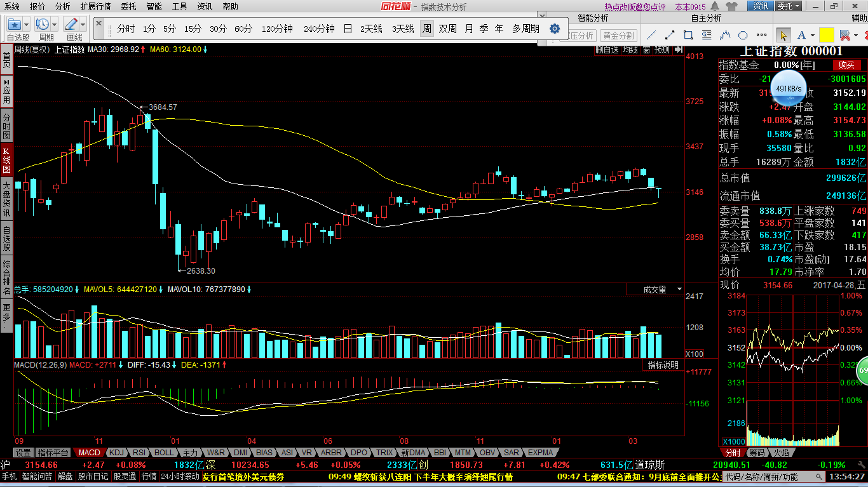868x487 pixels.
Task: Select the text note drawing tool
Action: point(707,35)
